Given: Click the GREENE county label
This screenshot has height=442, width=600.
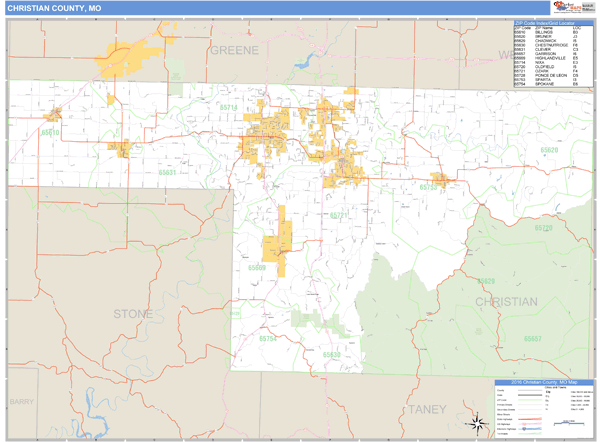Looking at the screenshot, I should click(233, 48).
